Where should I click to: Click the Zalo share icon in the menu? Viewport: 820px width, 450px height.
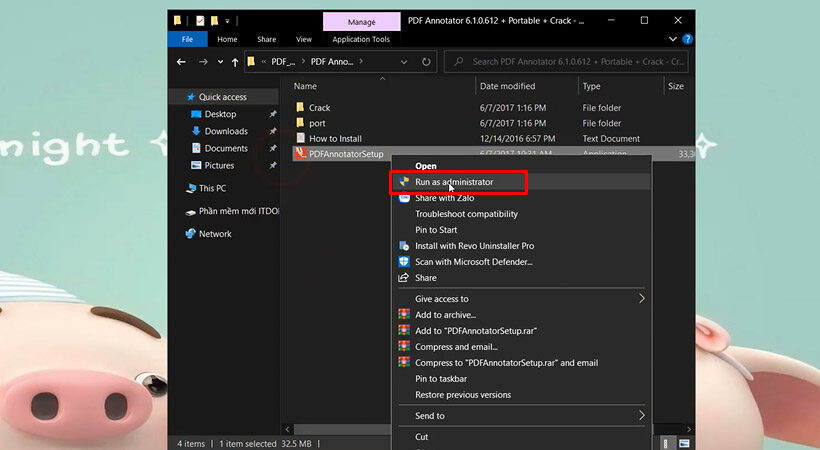click(x=404, y=198)
